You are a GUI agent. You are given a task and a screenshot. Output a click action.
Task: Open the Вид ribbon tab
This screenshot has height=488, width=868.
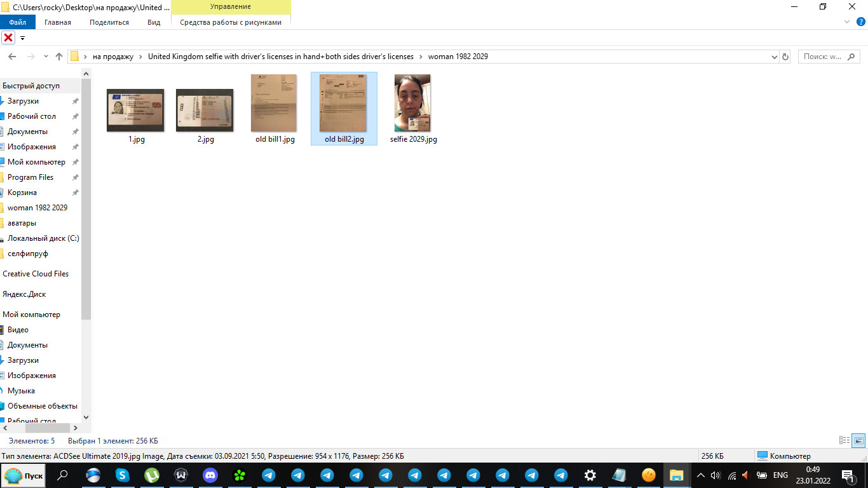(154, 22)
